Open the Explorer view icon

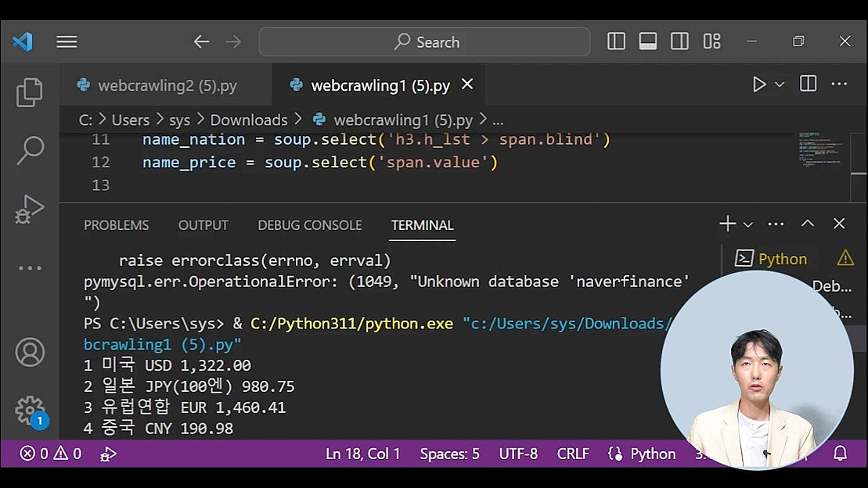pyautogui.click(x=29, y=91)
